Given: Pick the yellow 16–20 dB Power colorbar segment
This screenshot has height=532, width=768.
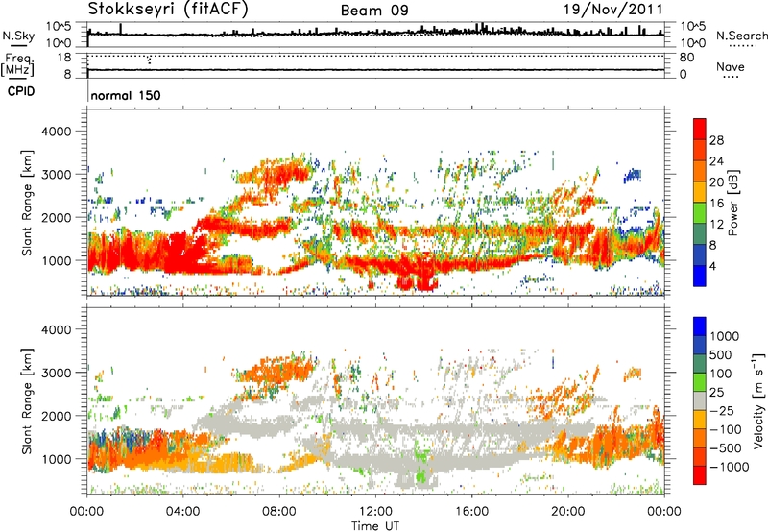Looking at the screenshot, I should pos(700,192).
